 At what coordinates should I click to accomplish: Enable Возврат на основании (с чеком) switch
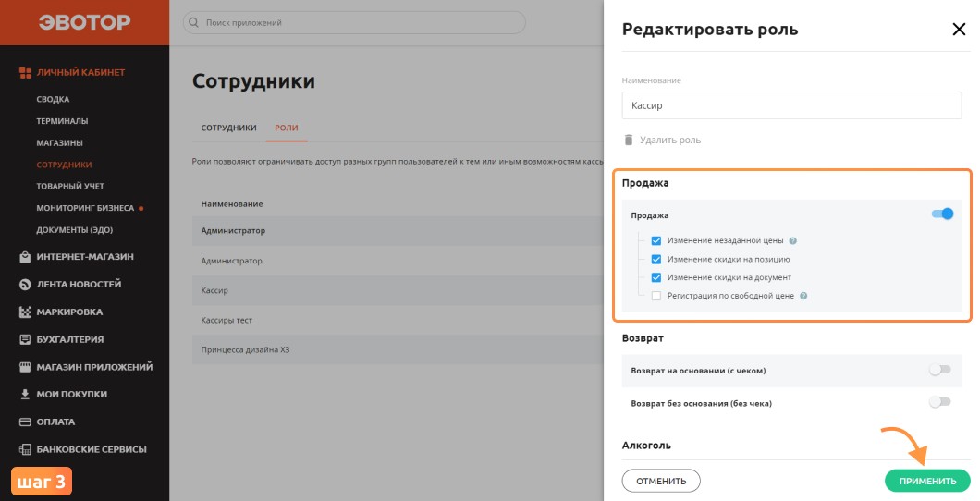(x=939, y=370)
